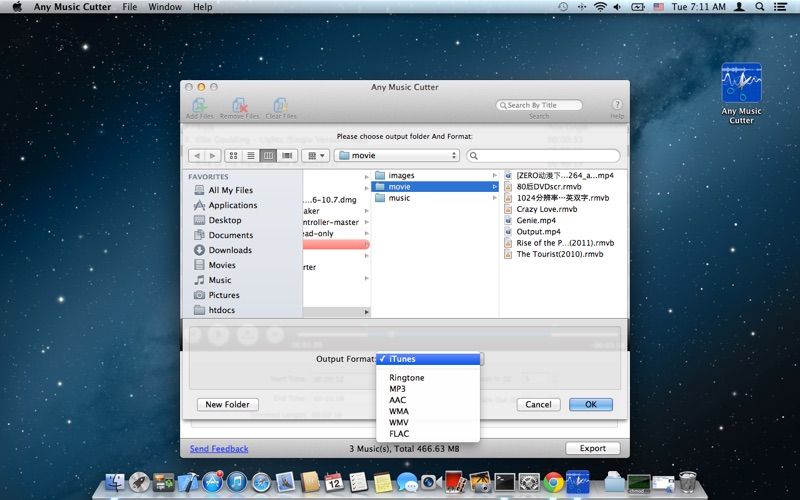
Task: Click the Clear Files toolbar icon
Action: click(x=281, y=108)
